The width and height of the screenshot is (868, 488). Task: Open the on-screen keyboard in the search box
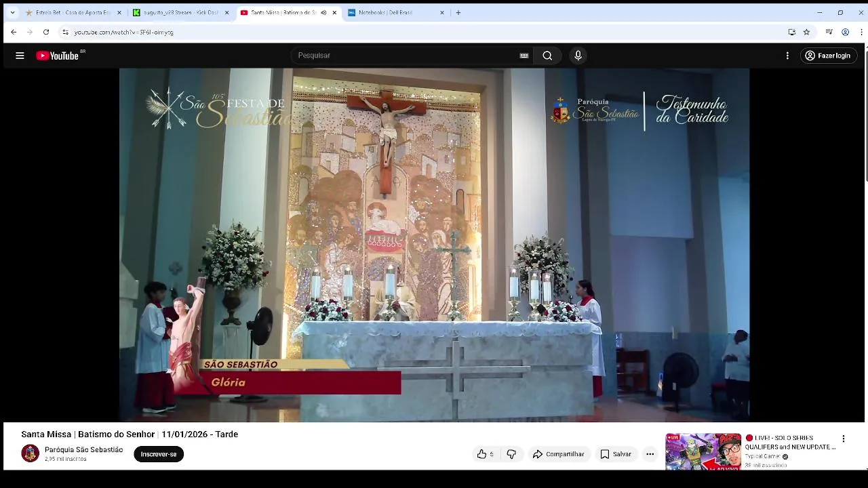(x=524, y=56)
